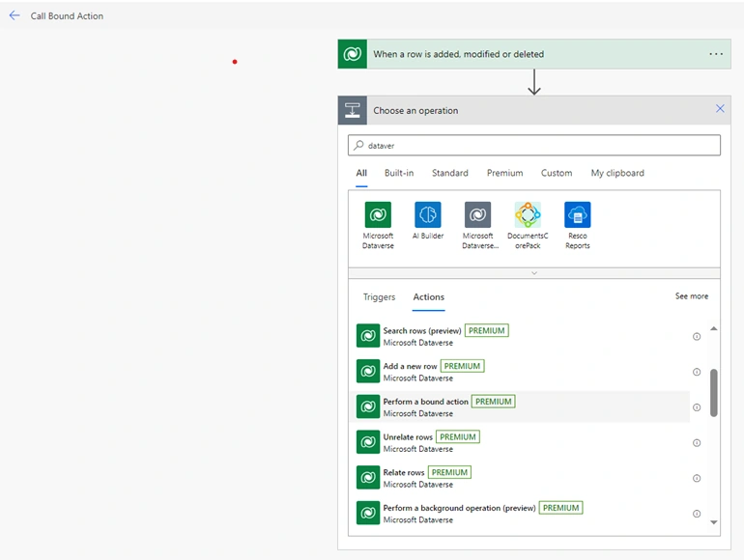Click the See more link
This screenshot has width=744, height=560.
coord(691,295)
